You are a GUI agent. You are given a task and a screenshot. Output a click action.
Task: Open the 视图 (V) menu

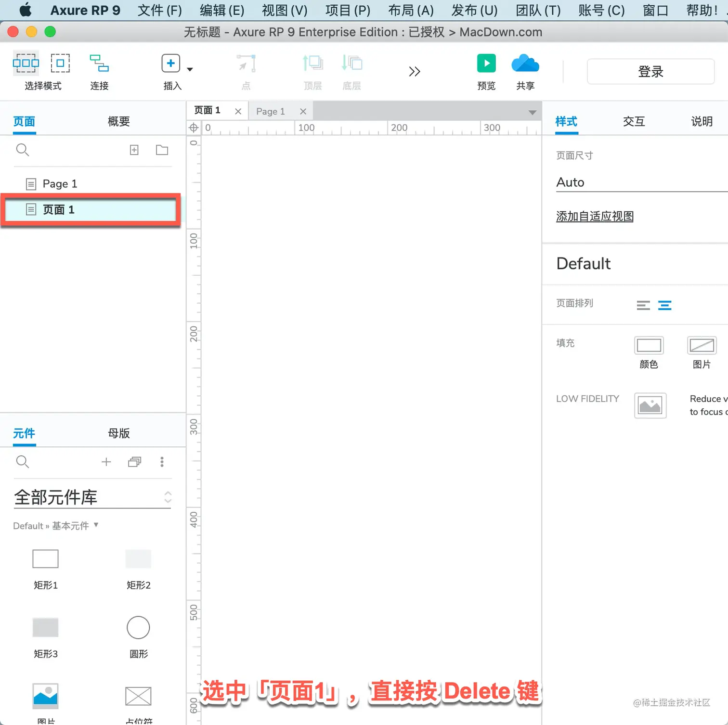coord(285,10)
